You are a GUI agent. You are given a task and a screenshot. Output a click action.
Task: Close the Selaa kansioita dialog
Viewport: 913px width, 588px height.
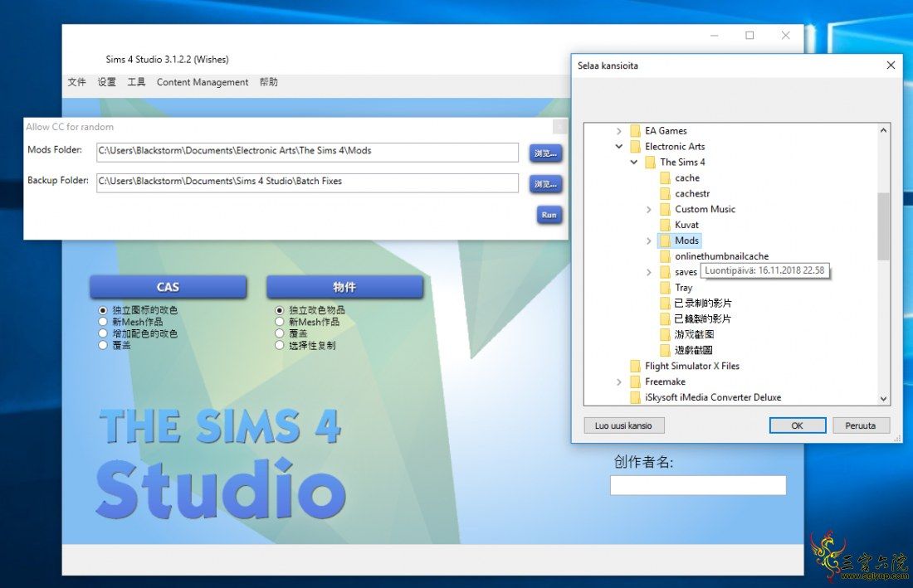pyautogui.click(x=891, y=66)
